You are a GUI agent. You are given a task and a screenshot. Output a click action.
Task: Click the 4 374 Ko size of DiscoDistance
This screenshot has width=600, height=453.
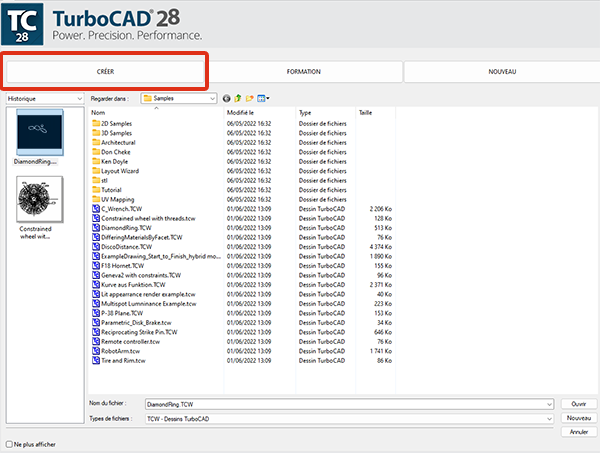pos(381,247)
